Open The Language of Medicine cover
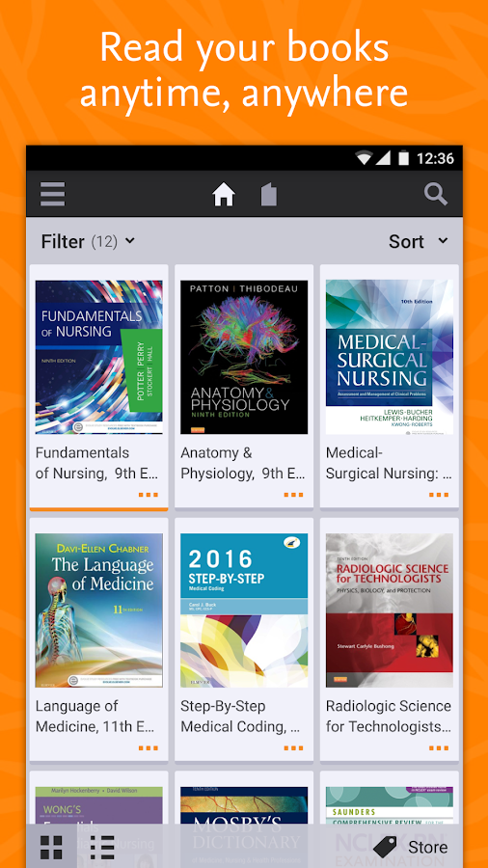 click(99, 610)
